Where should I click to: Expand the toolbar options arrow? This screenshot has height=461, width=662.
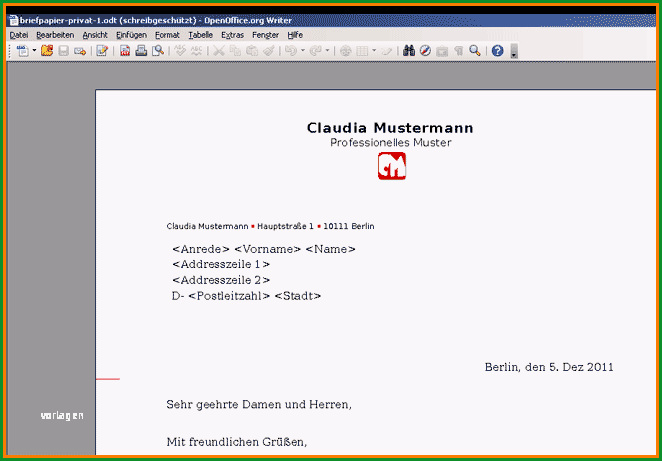(x=514, y=51)
